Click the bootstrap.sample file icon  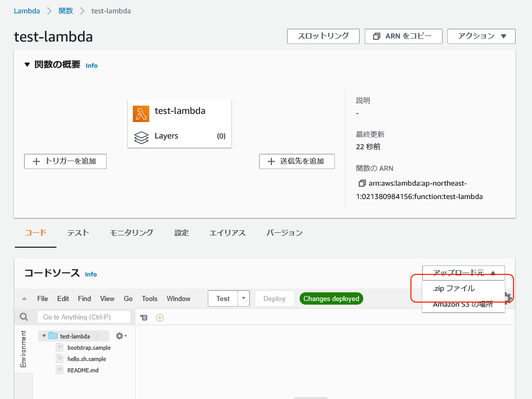click(60, 347)
